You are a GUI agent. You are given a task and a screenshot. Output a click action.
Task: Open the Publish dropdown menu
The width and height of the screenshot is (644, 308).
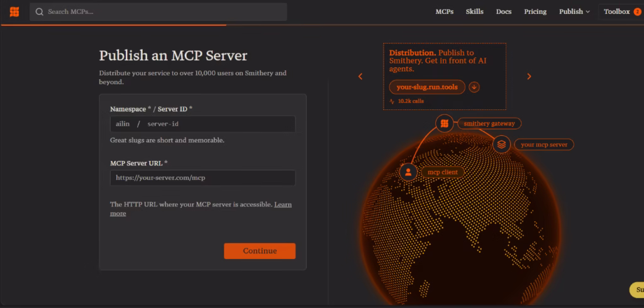pos(574,11)
